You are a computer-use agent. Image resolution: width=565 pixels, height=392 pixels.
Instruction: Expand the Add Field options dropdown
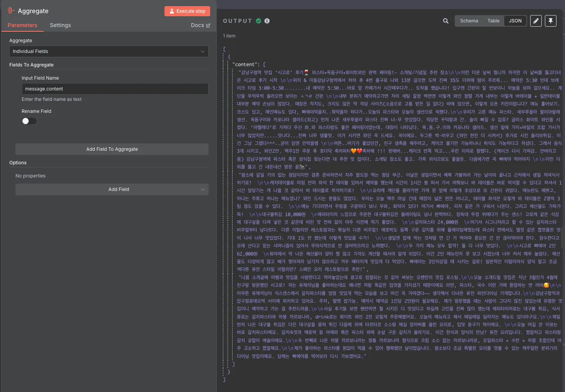coord(112,189)
